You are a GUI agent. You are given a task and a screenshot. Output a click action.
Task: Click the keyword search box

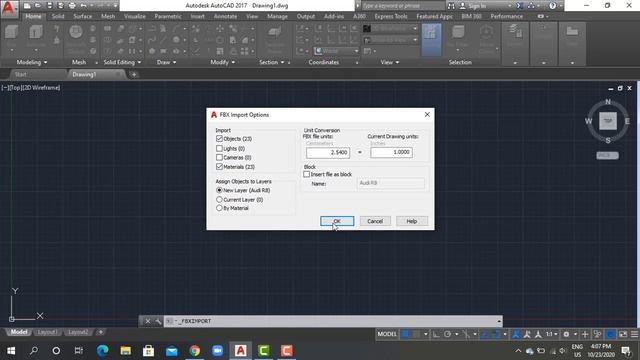coord(402,6)
